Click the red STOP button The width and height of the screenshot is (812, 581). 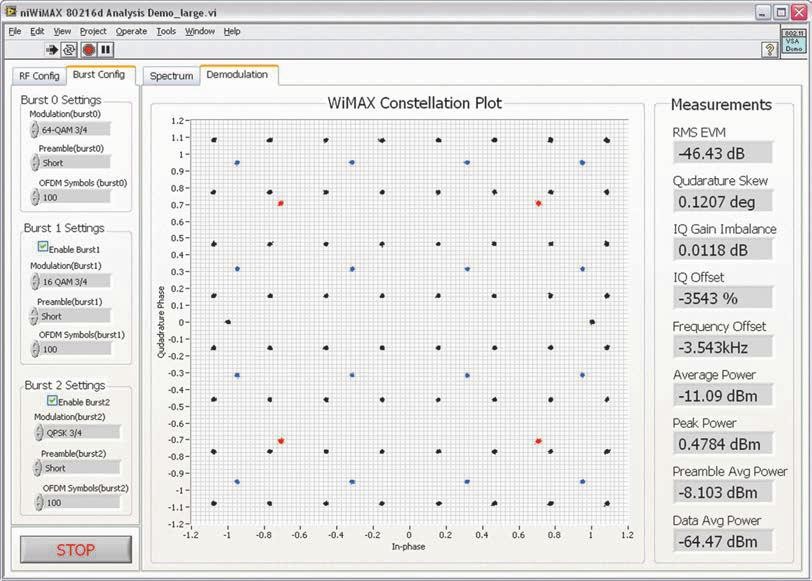coord(76,549)
